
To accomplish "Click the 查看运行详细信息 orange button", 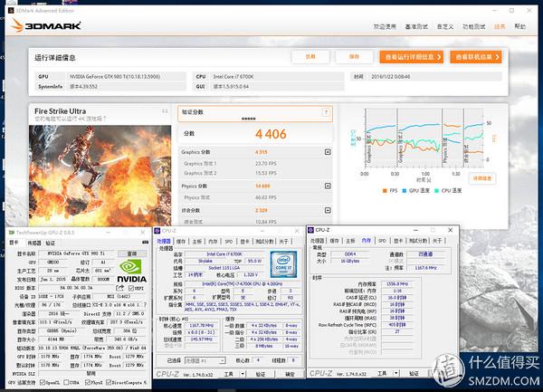I will pyautogui.click(x=412, y=57).
